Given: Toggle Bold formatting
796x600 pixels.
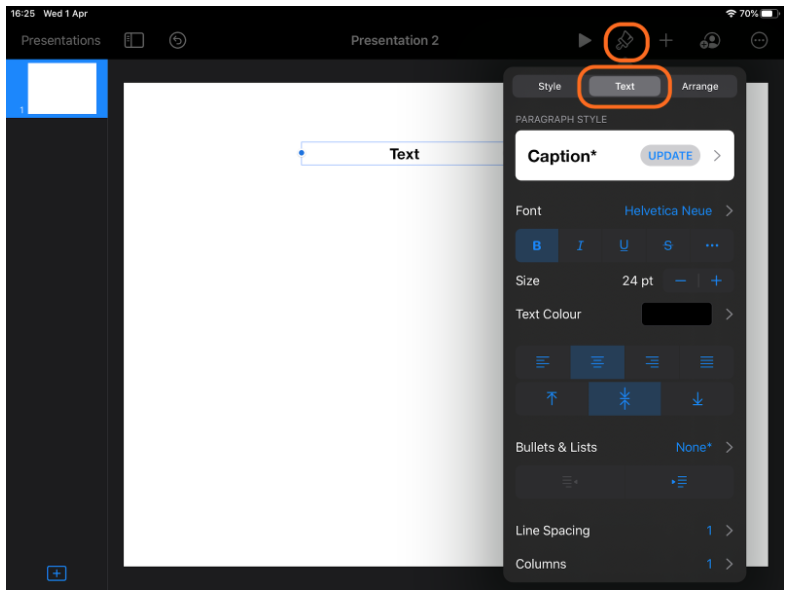Looking at the screenshot, I should tap(537, 246).
